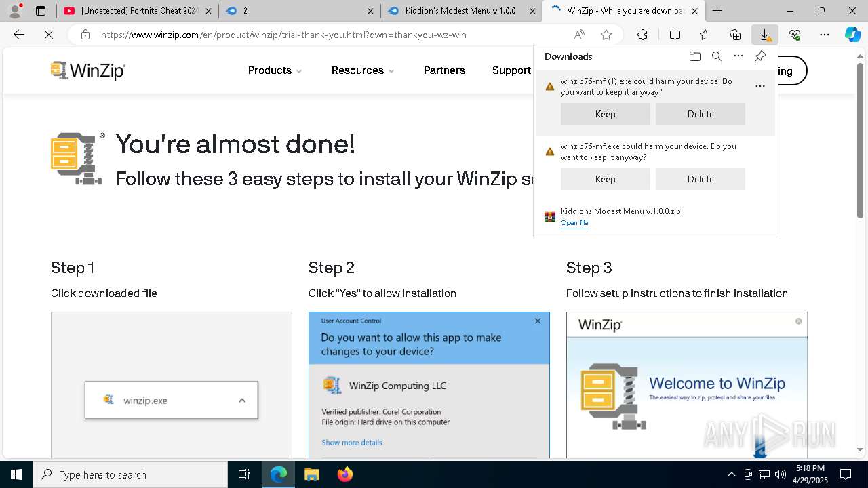Open the Support menu item
The image size is (868, 488).
(511, 70)
